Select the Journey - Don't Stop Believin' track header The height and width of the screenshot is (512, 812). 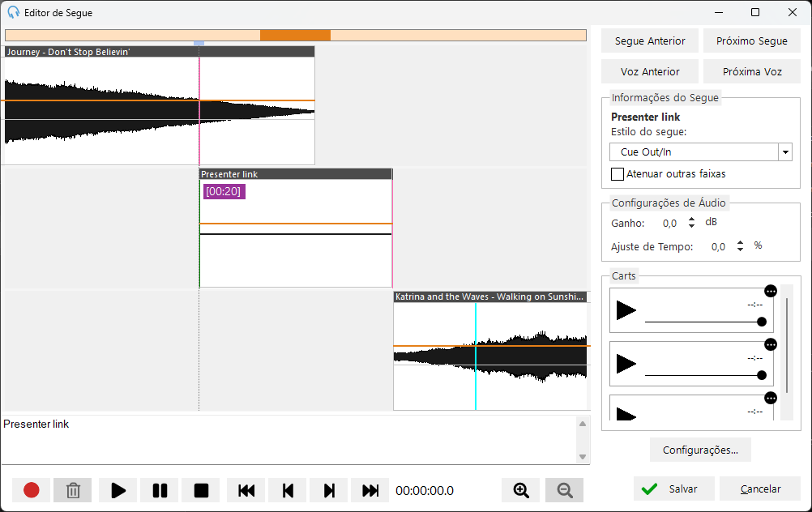160,52
